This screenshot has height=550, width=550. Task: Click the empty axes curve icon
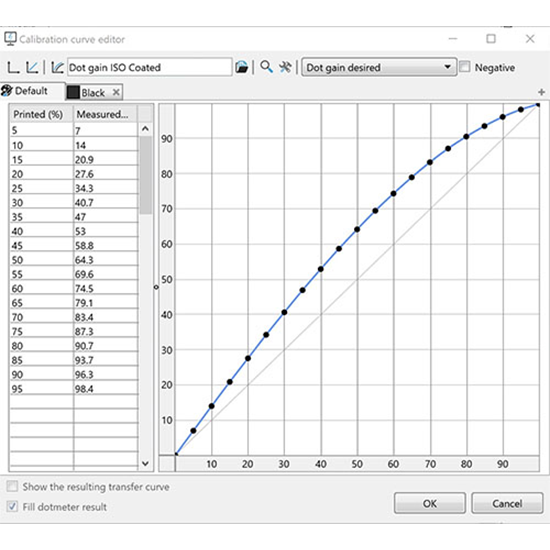pos(13,67)
